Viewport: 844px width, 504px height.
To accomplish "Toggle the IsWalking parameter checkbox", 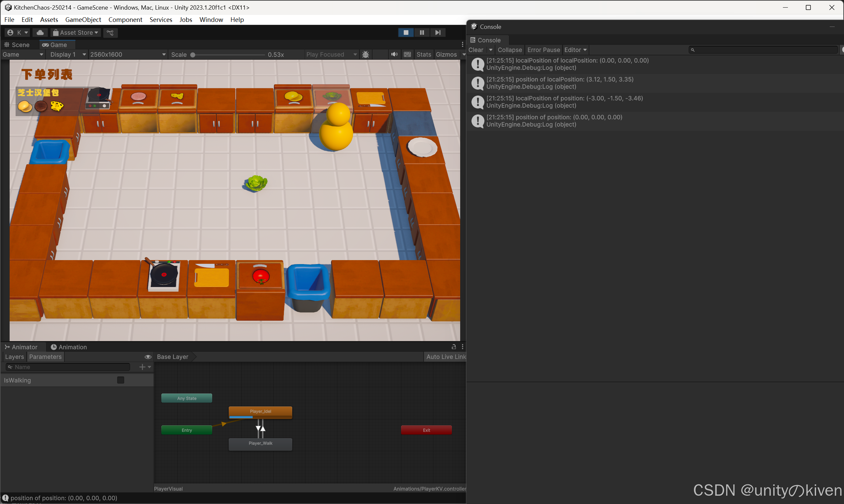I will click(x=120, y=380).
